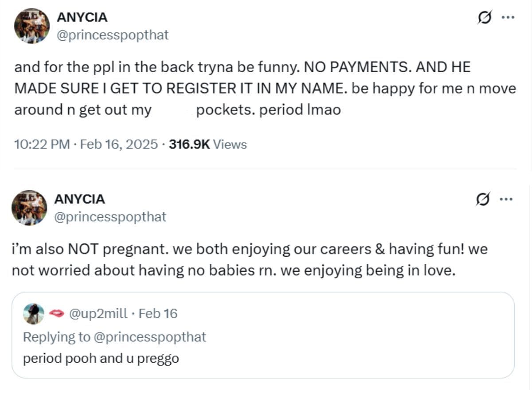Click the profile avatar on the NO PAYMENTS tweet

[x=31, y=26]
